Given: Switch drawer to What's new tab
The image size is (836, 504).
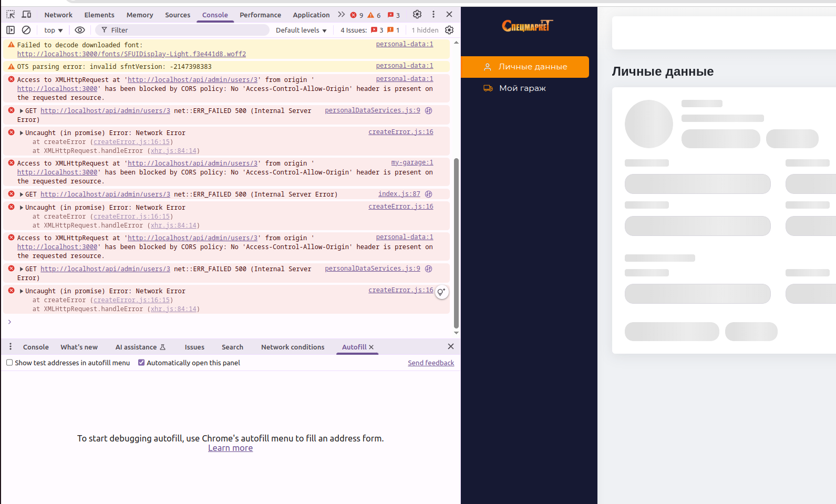Looking at the screenshot, I should click(x=79, y=347).
